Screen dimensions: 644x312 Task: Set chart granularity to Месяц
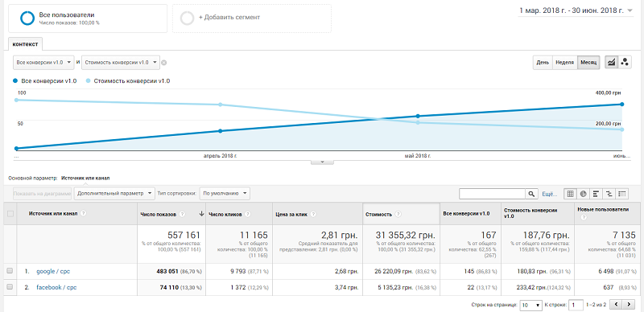[x=588, y=63]
